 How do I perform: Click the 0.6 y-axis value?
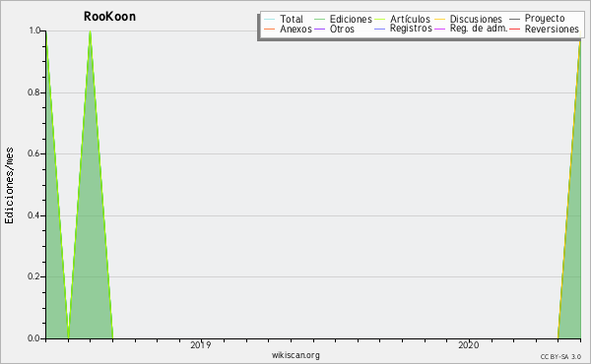(x=33, y=153)
